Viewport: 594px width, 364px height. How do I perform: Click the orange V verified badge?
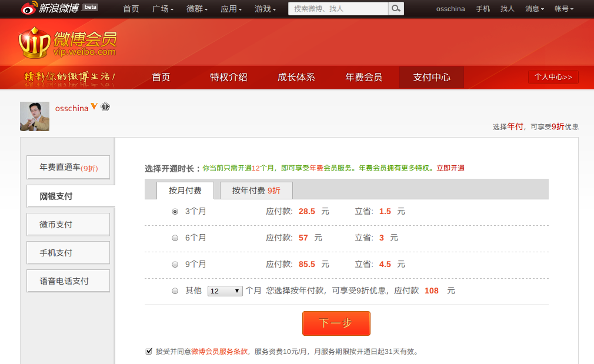coord(94,106)
